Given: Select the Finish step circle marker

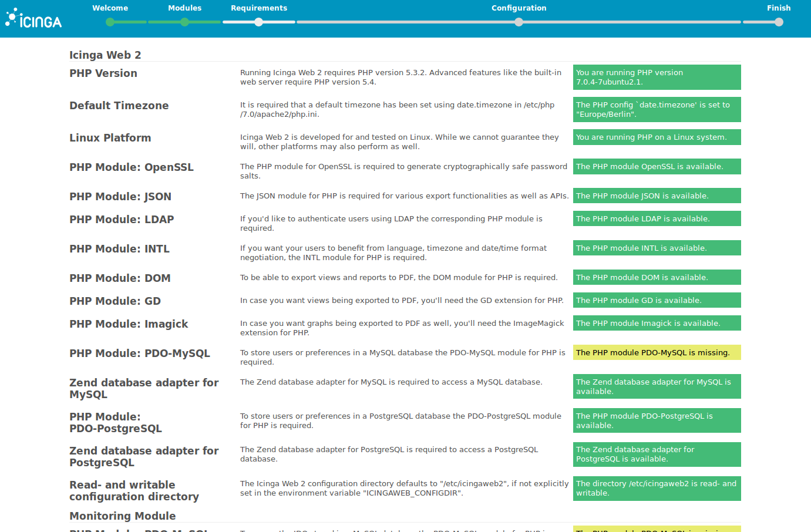Looking at the screenshot, I should (x=779, y=22).
